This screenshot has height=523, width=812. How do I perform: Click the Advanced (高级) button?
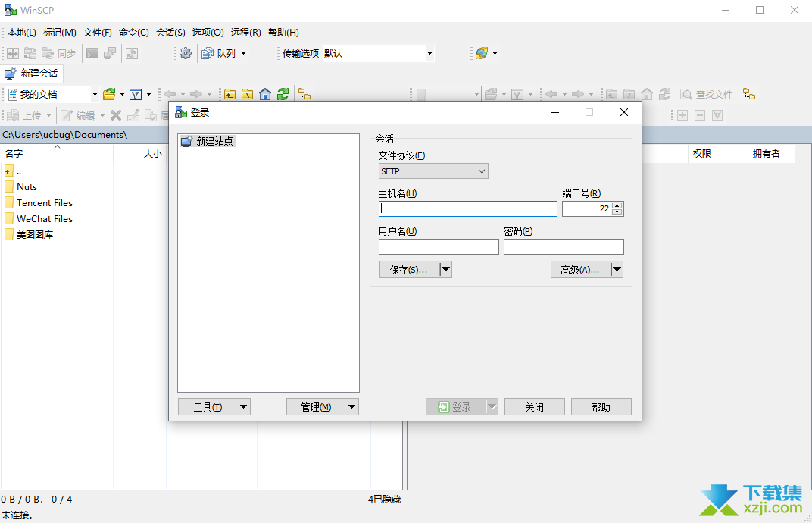tap(580, 270)
